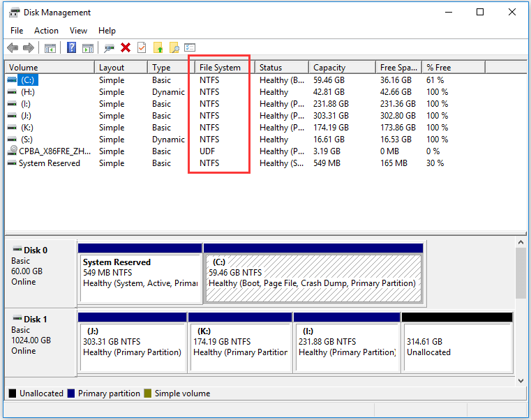Sort by the Layout column header
This screenshot has height=420, width=531.
tap(121, 68)
